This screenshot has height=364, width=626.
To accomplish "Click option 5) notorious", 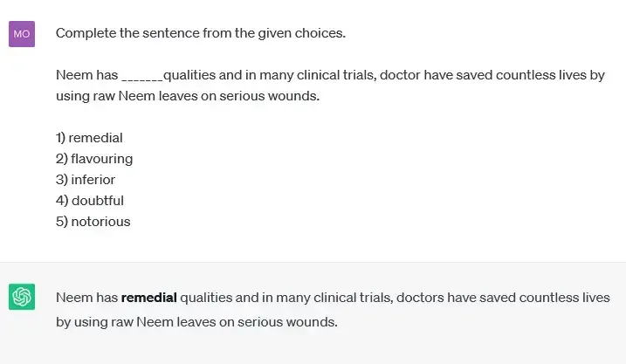I will click(93, 222).
